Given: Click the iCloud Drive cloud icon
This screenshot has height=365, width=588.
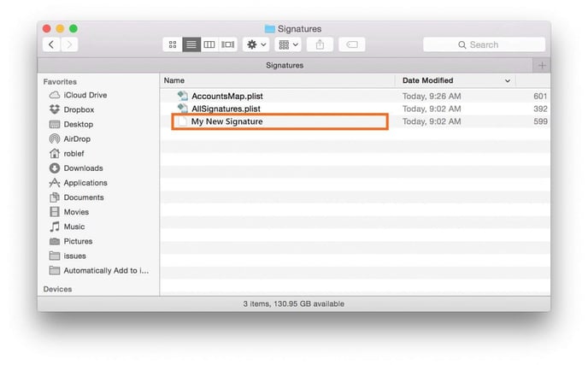Looking at the screenshot, I should click(x=55, y=95).
